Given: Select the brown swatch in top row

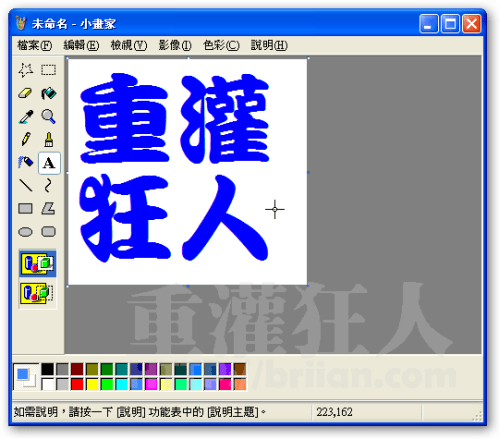Looking at the screenshot, I should [x=240, y=369].
